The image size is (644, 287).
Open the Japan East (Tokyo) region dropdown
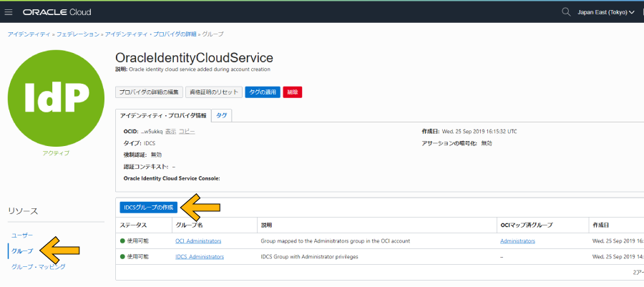606,12
